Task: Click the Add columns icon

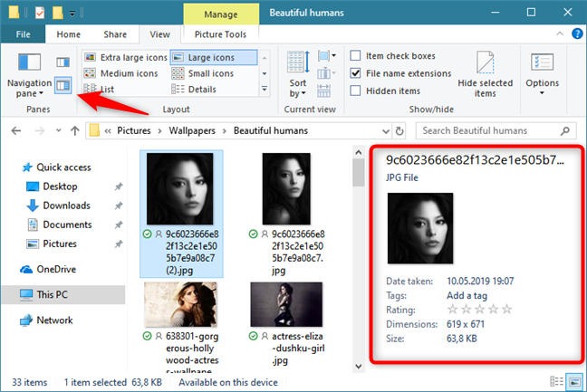Action: 327,73
